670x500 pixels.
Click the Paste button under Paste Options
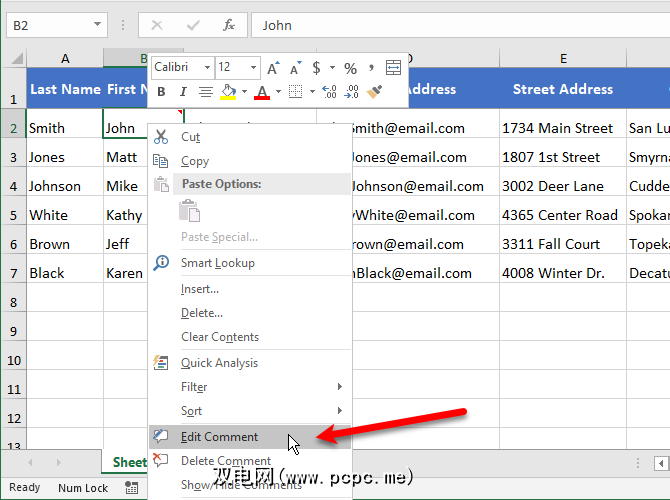189,211
